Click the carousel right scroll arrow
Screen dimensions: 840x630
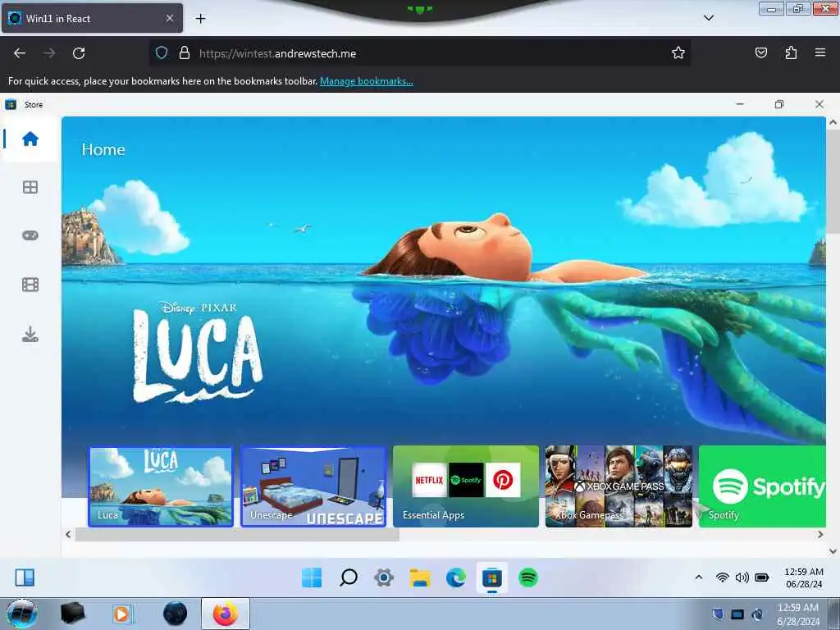(819, 534)
